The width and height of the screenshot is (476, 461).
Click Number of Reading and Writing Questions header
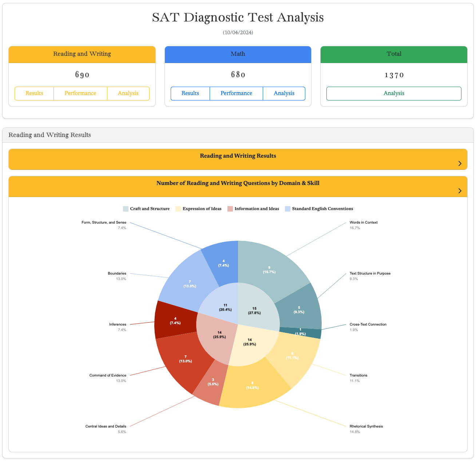pyautogui.click(x=238, y=186)
